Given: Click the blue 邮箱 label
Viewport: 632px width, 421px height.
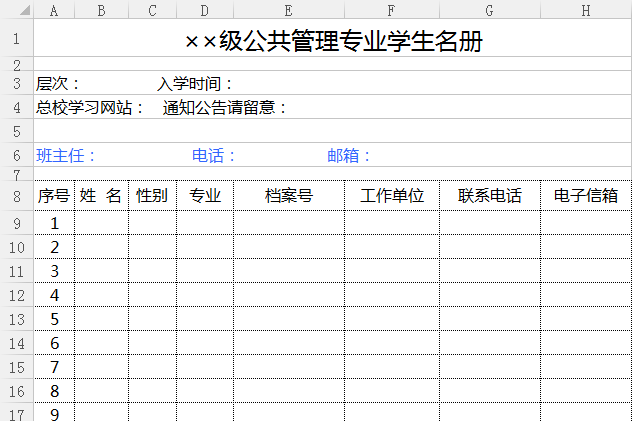Looking at the screenshot, I should 349,156.
